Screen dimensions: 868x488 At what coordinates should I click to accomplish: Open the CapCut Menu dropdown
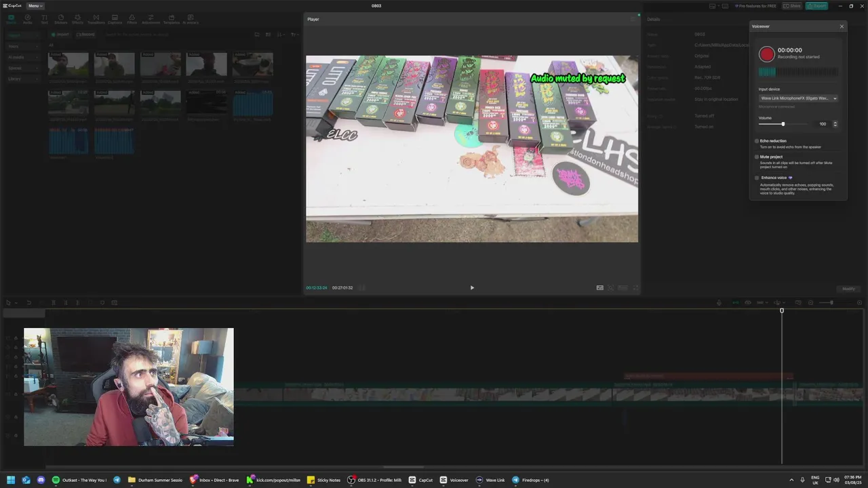pos(34,5)
